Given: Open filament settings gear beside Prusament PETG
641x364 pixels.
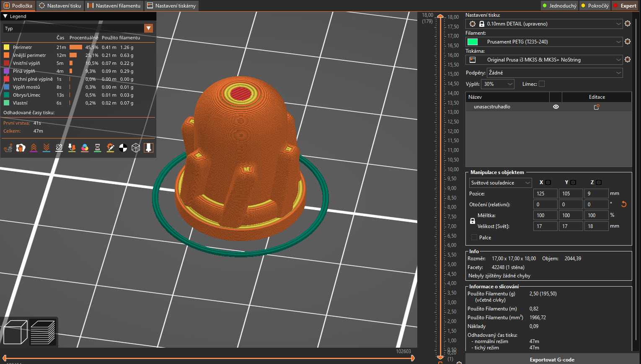Looking at the screenshot, I should pyautogui.click(x=628, y=41).
